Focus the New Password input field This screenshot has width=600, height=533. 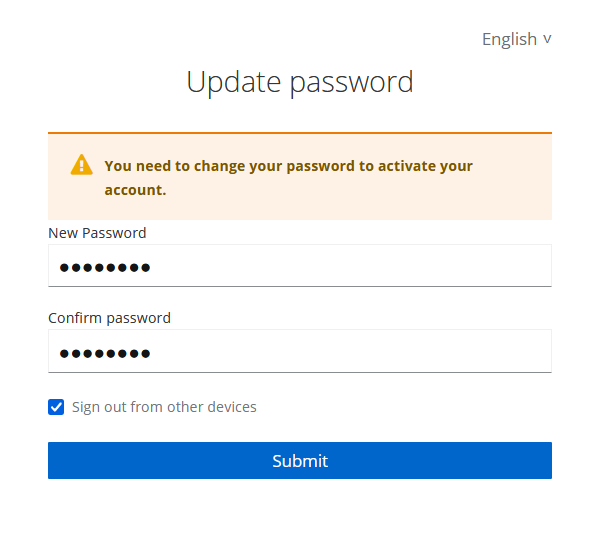(x=300, y=266)
